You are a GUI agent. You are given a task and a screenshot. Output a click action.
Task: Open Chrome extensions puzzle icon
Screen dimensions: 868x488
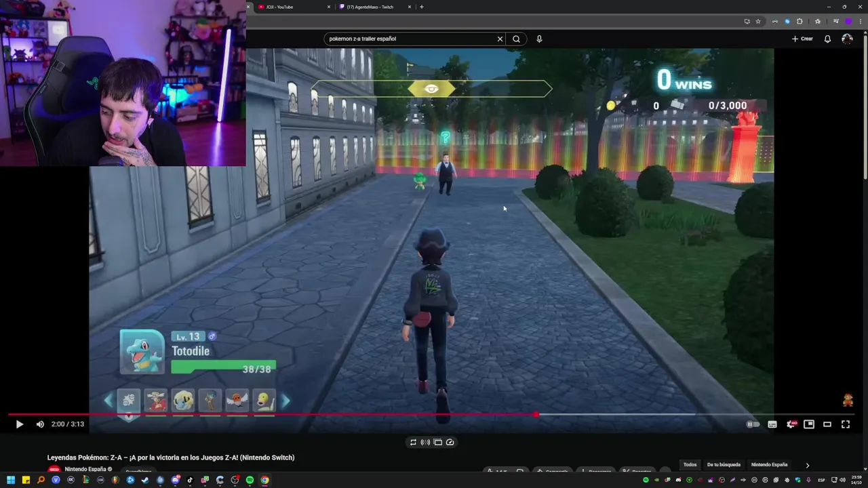(x=800, y=21)
